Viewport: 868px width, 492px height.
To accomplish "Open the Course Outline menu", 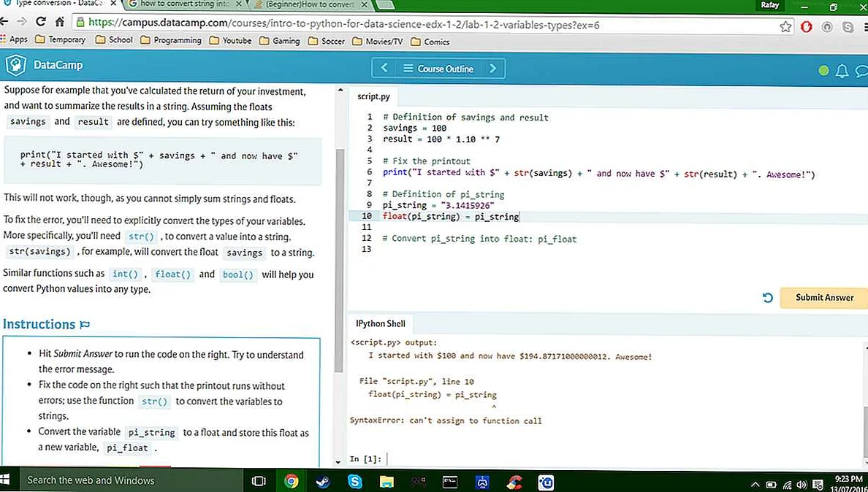I will point(438,69).
